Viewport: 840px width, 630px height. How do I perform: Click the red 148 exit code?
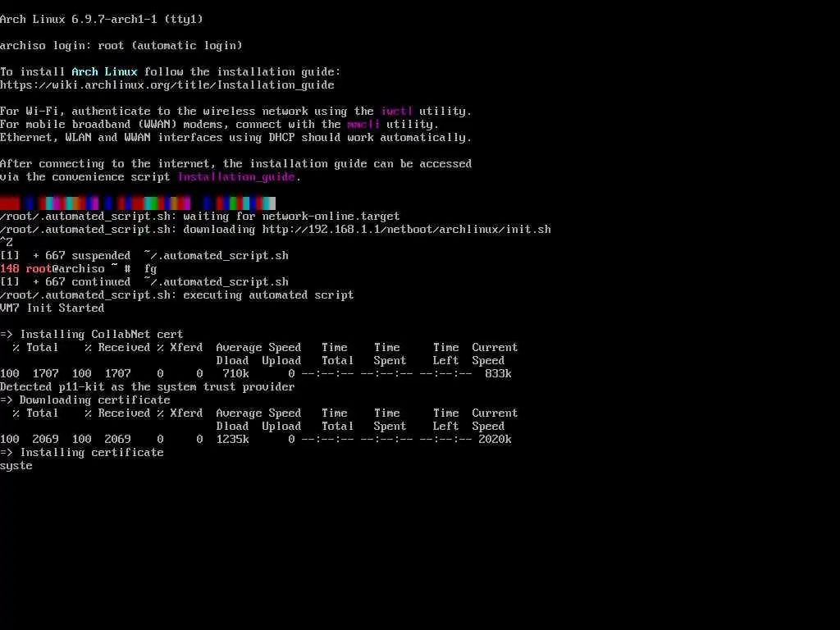coord(10,269)
